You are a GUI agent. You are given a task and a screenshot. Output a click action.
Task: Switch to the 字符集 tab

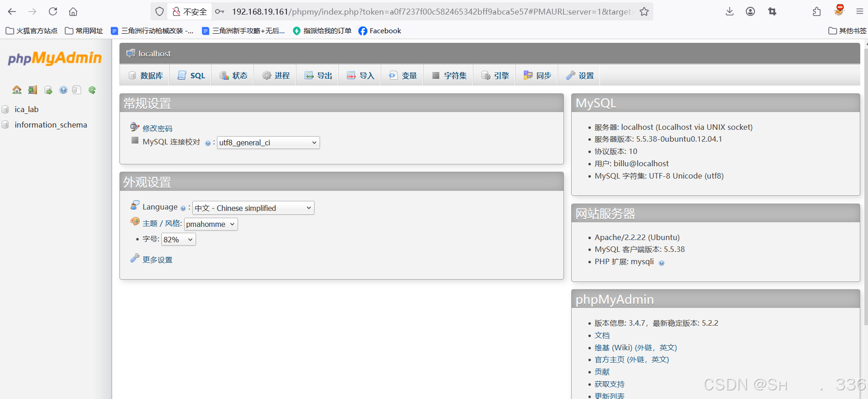point(449,76)
